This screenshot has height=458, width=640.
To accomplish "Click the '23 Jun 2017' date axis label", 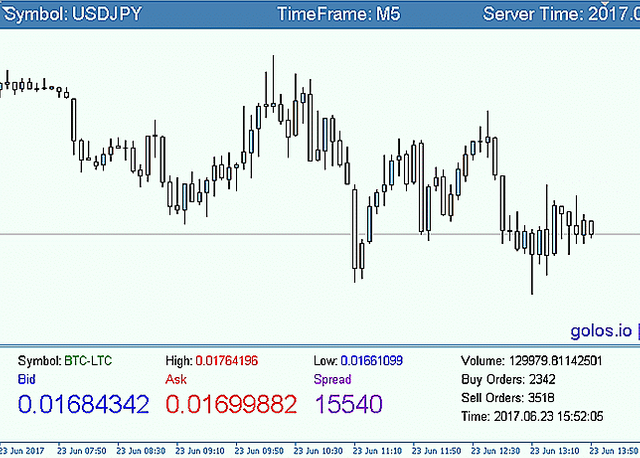I will [x=22, y=451].
